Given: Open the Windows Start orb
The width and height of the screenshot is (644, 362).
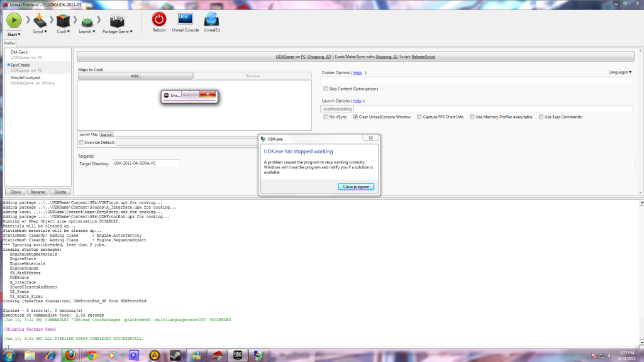Looking at the screenshot, I should (9, 356).
